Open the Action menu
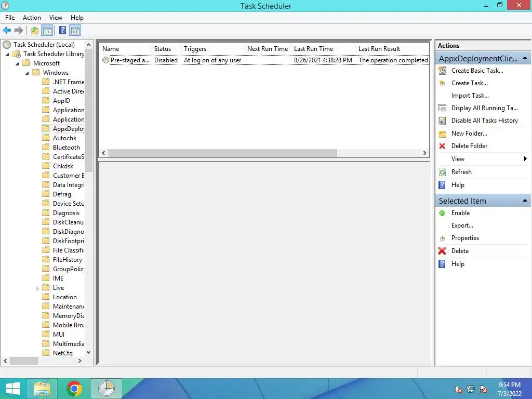 coord(32,18)
